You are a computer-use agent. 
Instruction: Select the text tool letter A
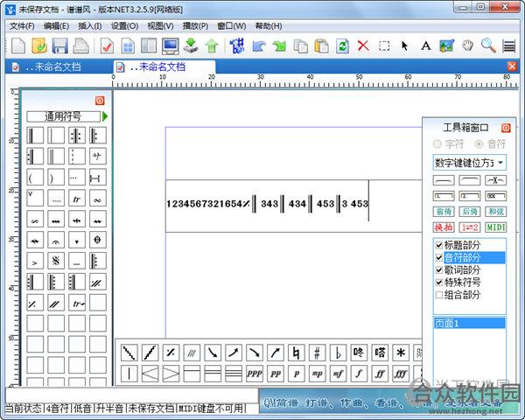425,45
